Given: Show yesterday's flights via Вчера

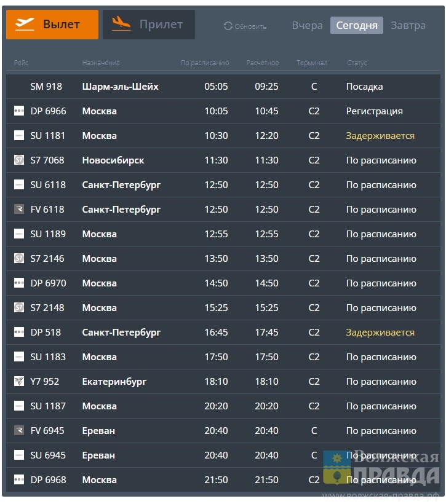Looking at the screenshot, I should click(x=307, y=25).
